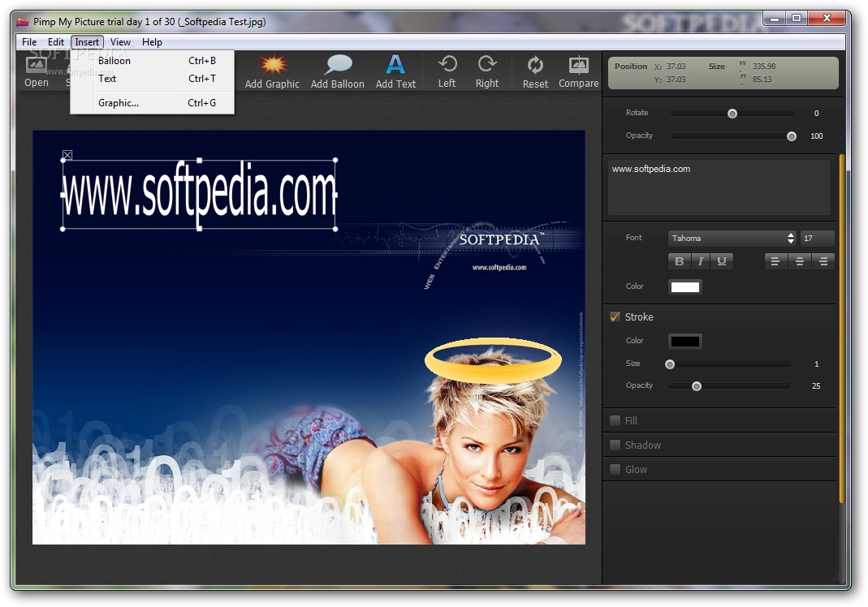Close the open Insert menu
This screenshot has width=868, height=607.
pyautogui.click(x=87, y=42)
